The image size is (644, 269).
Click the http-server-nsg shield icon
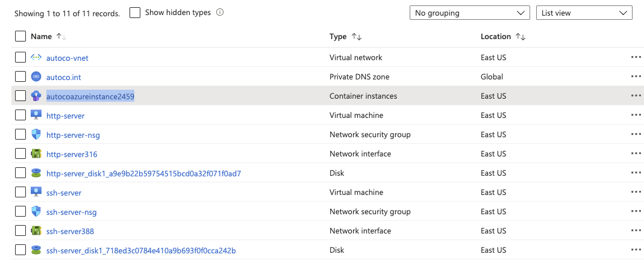36,135
